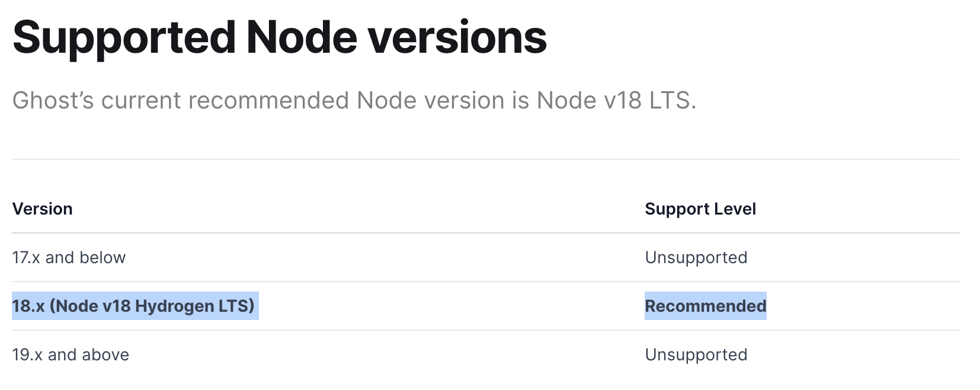Click the "Supported Node versions" heading

280,37
